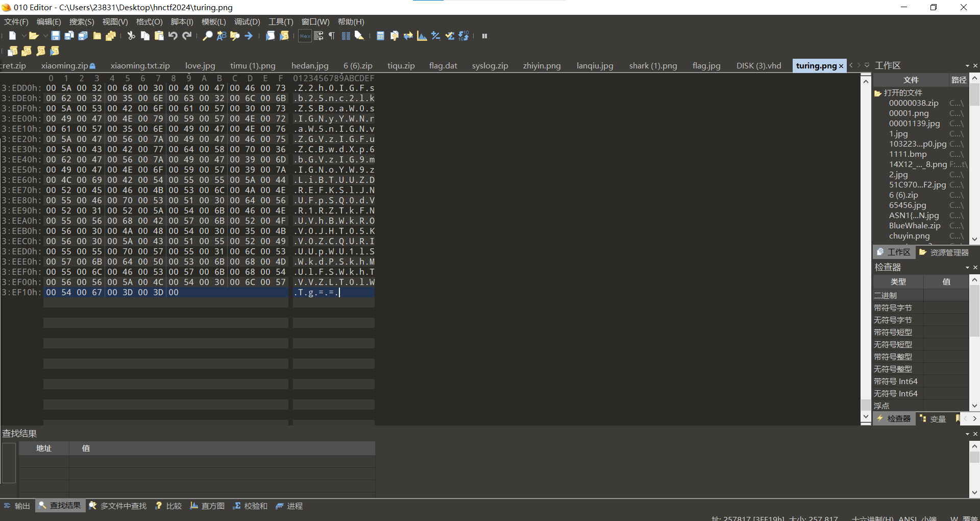Switch to the zhiyin.png tab
980x521 pixels.
[542, 66]
